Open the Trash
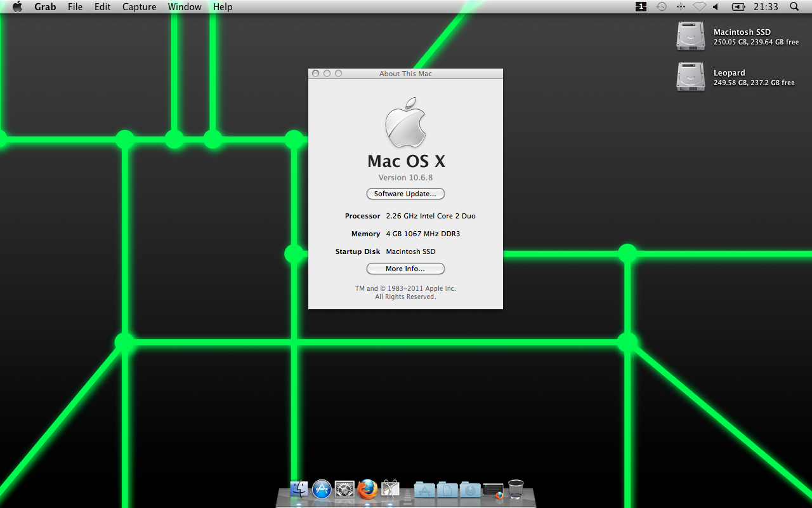This screenshot has width=812, height=508. click(x=515, y=490)
